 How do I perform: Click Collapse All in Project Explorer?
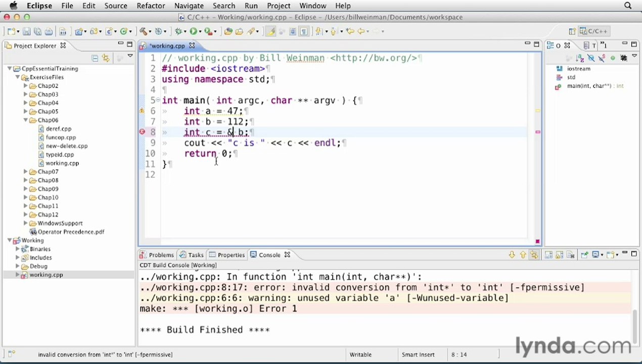95,58
